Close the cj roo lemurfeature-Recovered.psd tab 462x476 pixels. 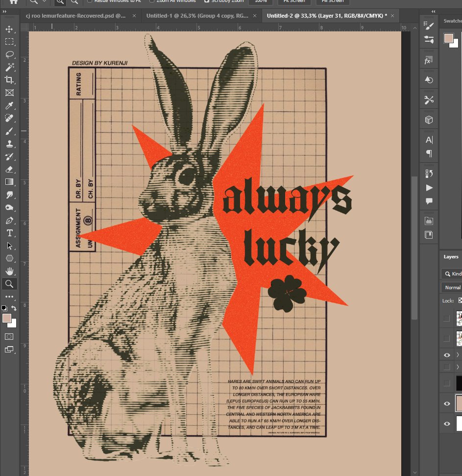[x=134, y=16]
